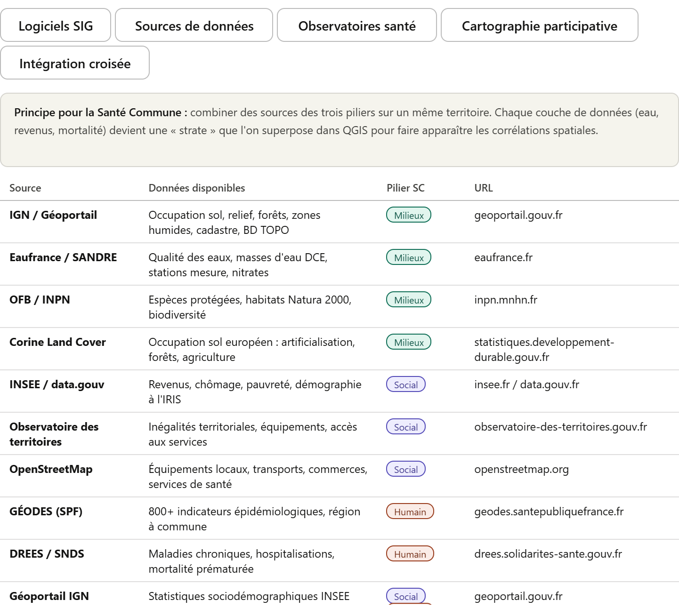Select the Milieux tag beside Corine Land Cover
679x616 pixels.
pyautogui.click(x=408, y=342)
